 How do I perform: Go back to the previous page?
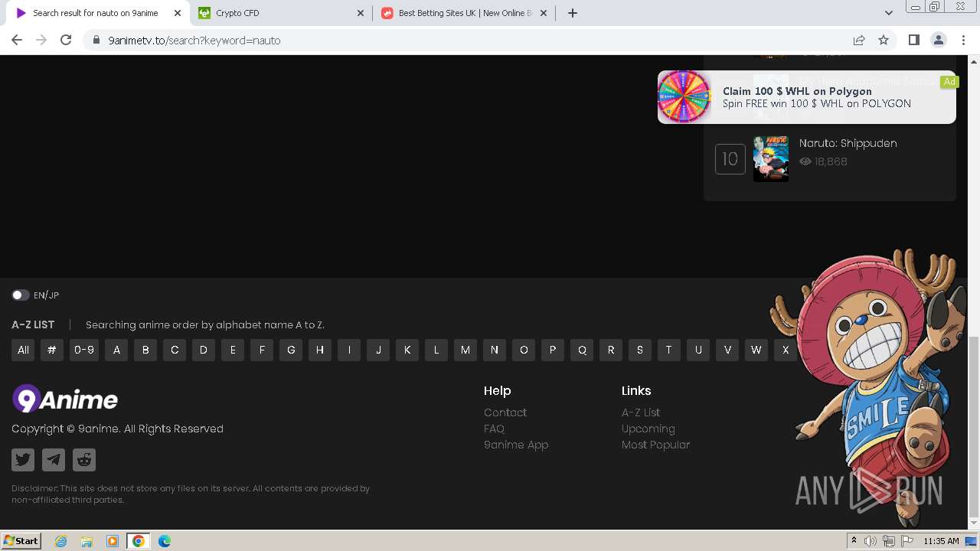click(17, 40)
